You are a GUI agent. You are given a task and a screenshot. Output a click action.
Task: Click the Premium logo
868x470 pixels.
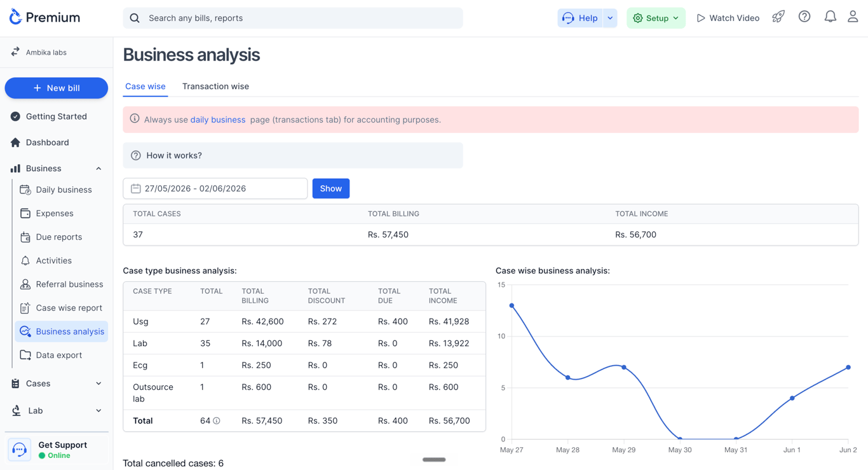point(44,17)
